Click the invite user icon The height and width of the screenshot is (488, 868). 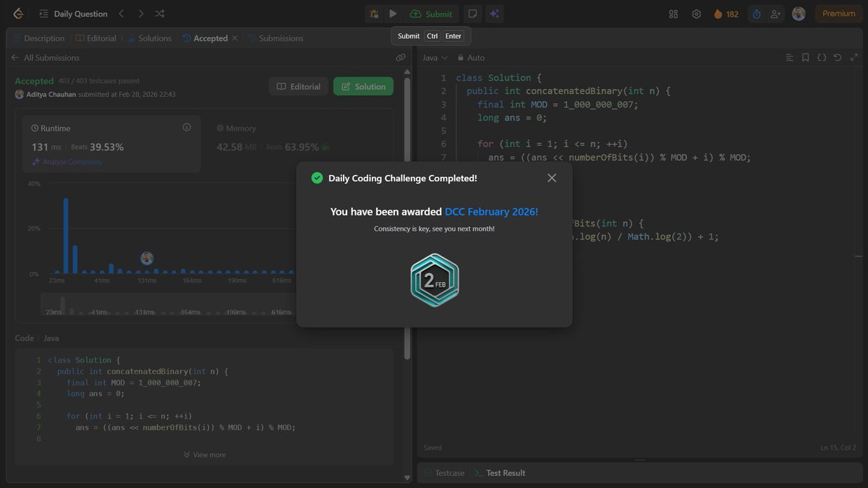(x=776, y=14)
